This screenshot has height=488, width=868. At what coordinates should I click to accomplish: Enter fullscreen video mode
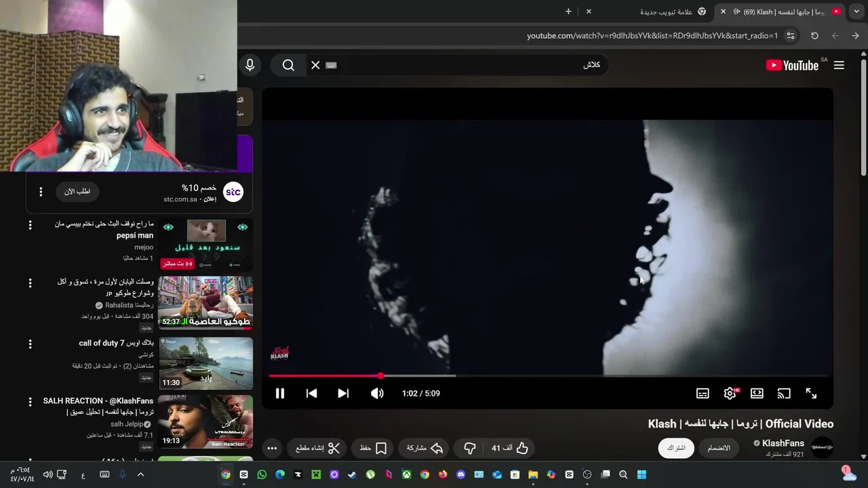point(811,393)
